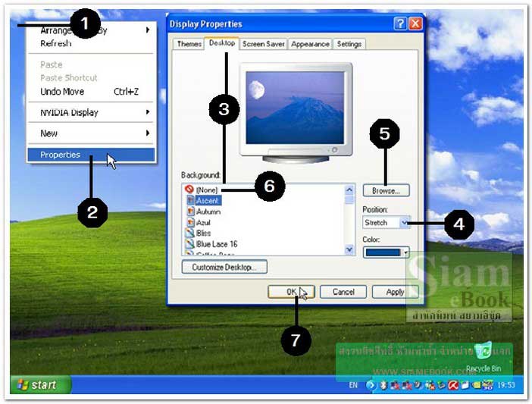532x404 pixels.
Task: Expand the New submenu arrow
Action: click(148, 133)
